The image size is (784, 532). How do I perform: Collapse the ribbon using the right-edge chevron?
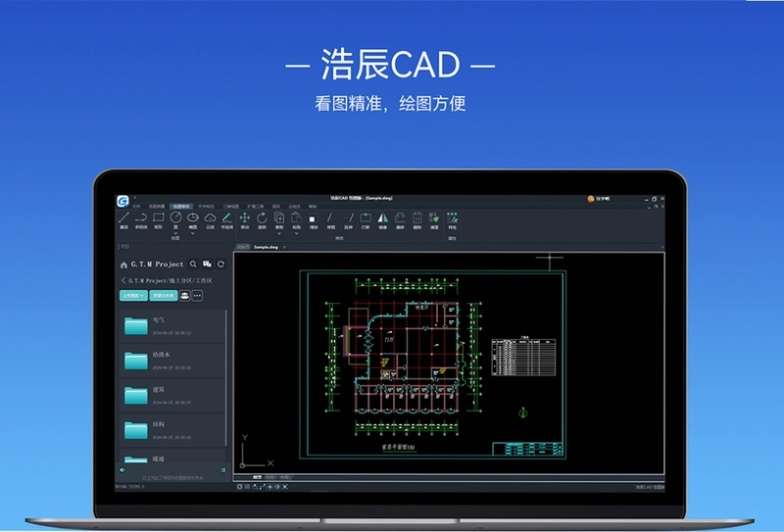[x=662, y=247]
